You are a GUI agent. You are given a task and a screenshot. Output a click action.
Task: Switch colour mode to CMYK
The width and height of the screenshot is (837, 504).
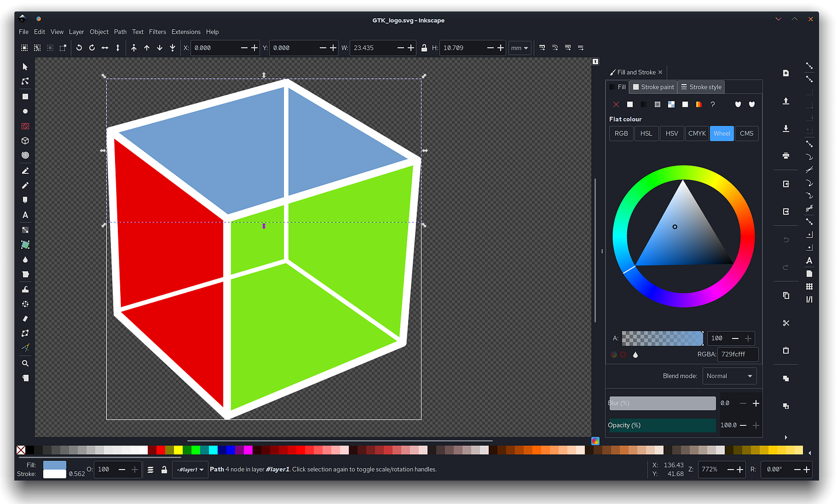click(697, 133)
